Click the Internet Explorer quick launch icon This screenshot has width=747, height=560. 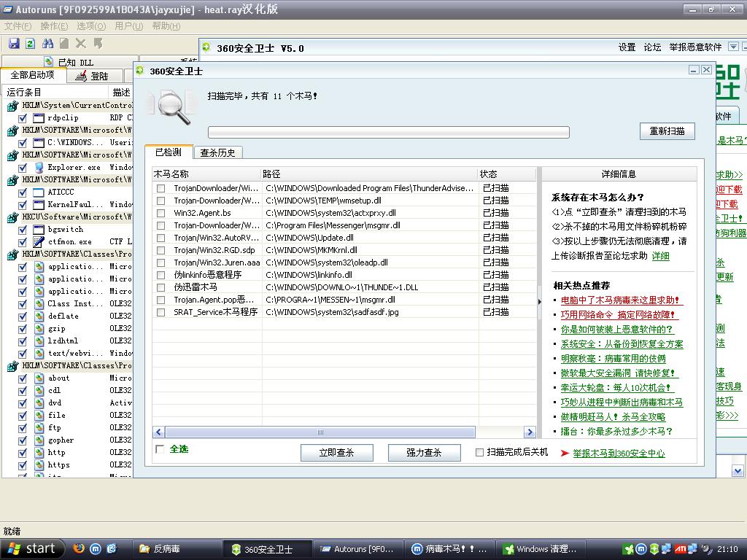click(x=112, y=548)
